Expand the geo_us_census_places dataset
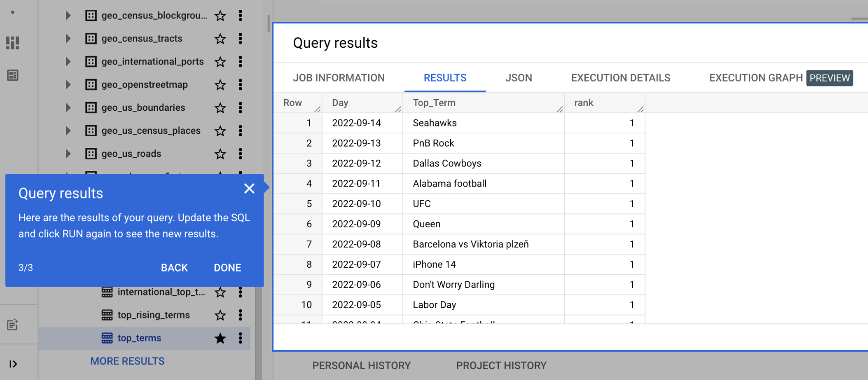The image size is (868, 380). click(x=68, y=130)
